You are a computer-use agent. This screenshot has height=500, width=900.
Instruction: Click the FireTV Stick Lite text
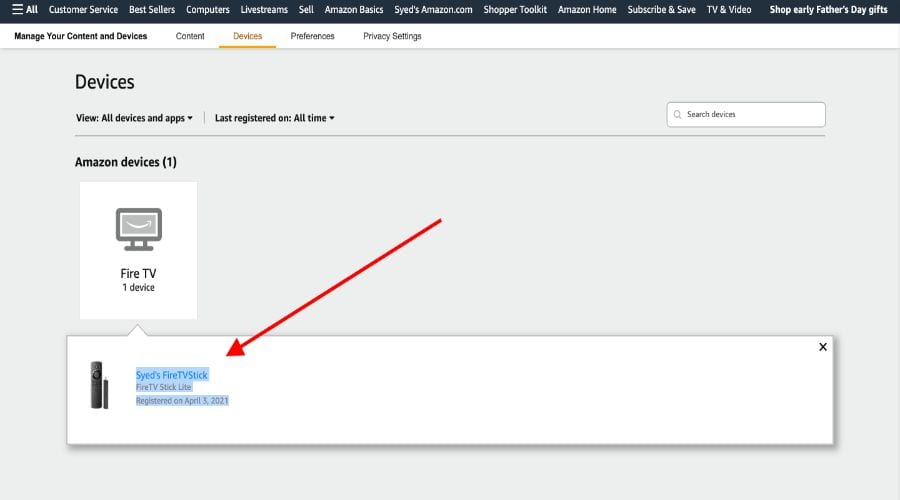pos(164,387)
